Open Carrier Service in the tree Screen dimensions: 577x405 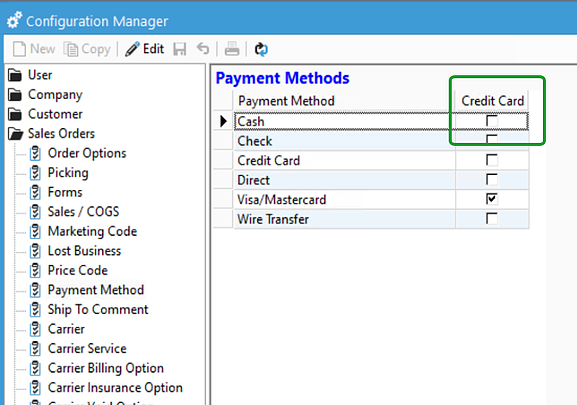coord(87,348)
